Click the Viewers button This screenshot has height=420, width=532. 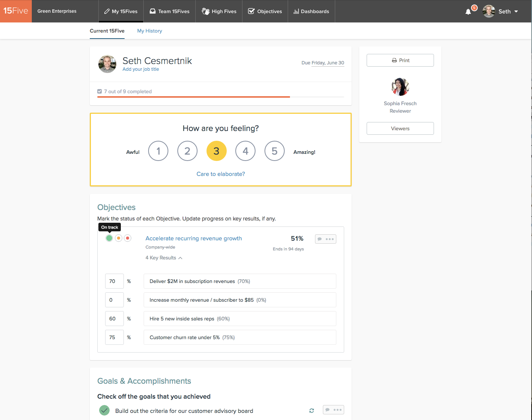coord(400,128)
